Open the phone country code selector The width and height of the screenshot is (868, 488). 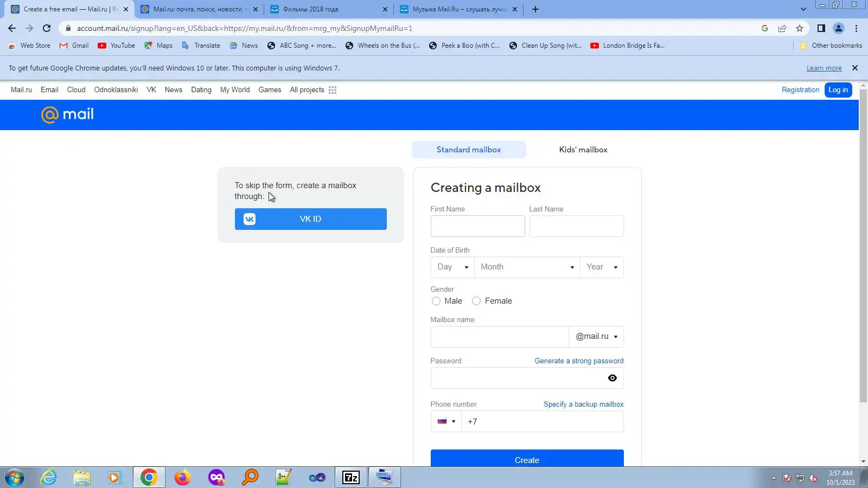pos(446,421)
